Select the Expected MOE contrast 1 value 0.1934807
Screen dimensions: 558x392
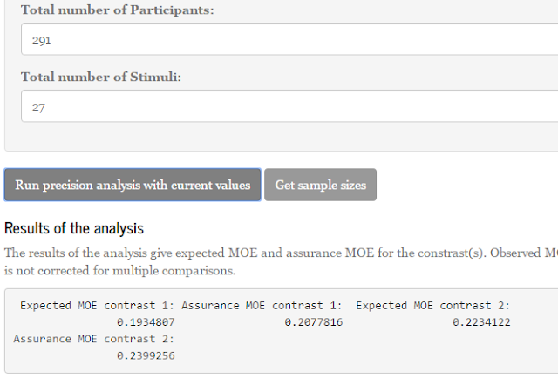(146, 322)
